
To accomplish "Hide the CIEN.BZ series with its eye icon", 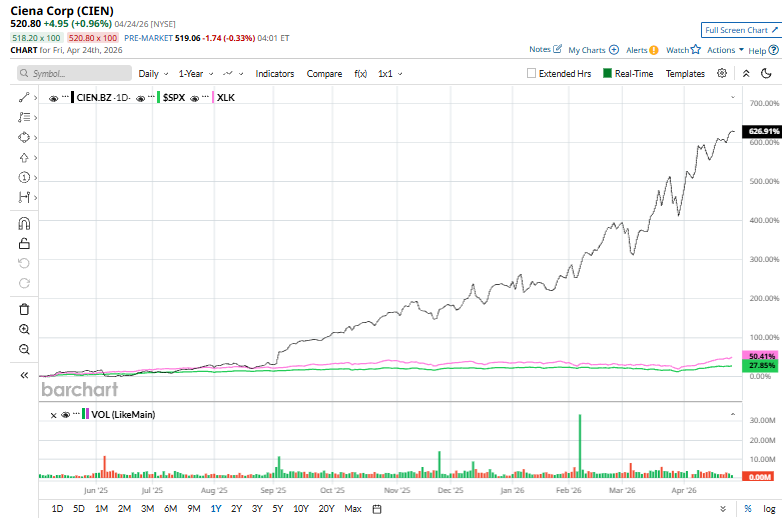I will [x=53, y=98].
